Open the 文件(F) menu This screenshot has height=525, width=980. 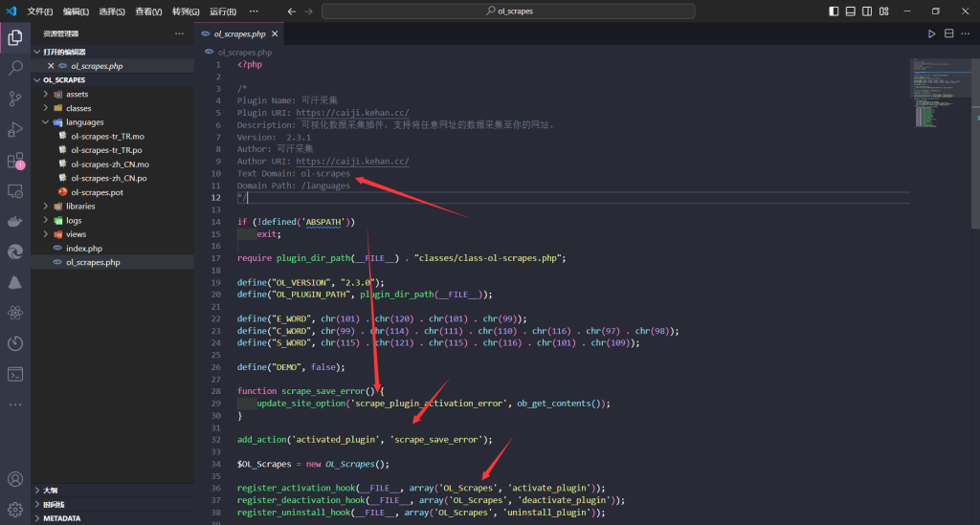[x=40, y=11]
